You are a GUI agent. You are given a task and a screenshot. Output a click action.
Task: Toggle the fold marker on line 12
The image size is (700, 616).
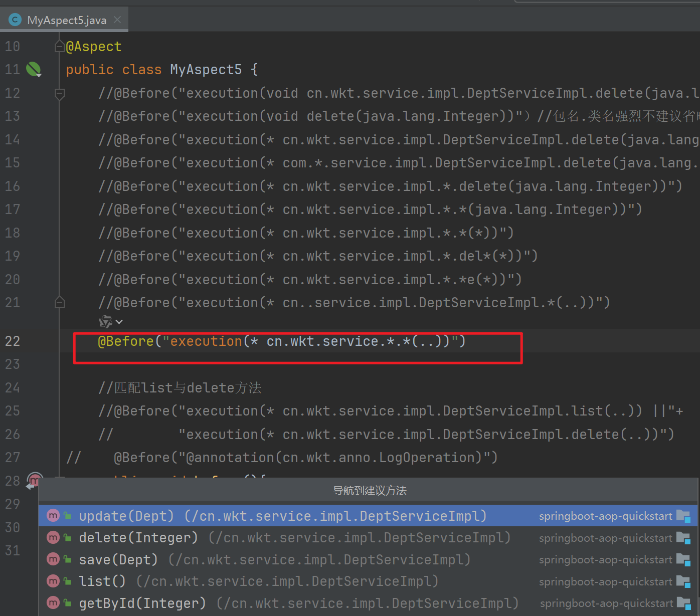pyautogui.click(x=59, y=93)
